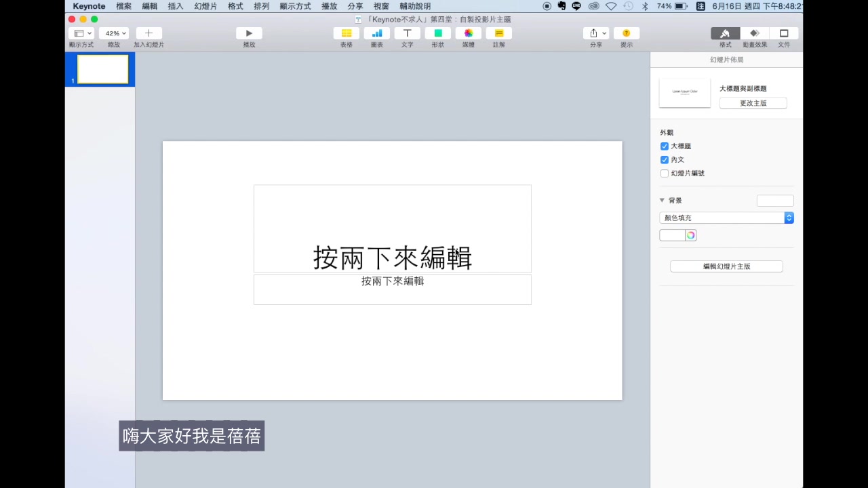Open the 圖表 chart insertion tool

[376, 33]
